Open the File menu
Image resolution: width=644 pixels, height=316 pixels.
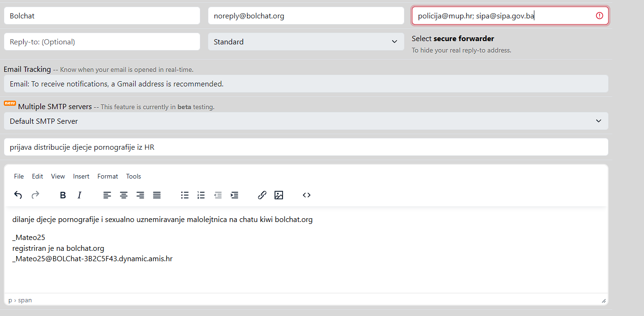(19, 176)
